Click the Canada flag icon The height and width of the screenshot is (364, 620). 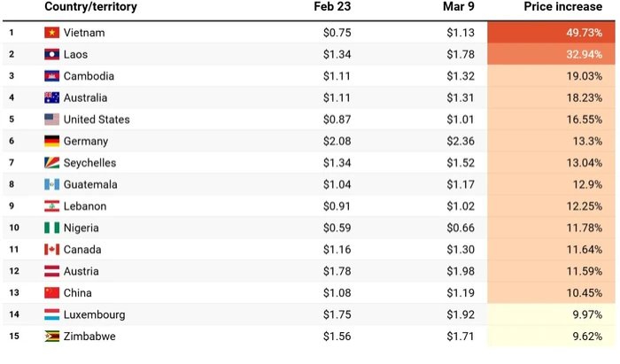click(x=51, y=250)
